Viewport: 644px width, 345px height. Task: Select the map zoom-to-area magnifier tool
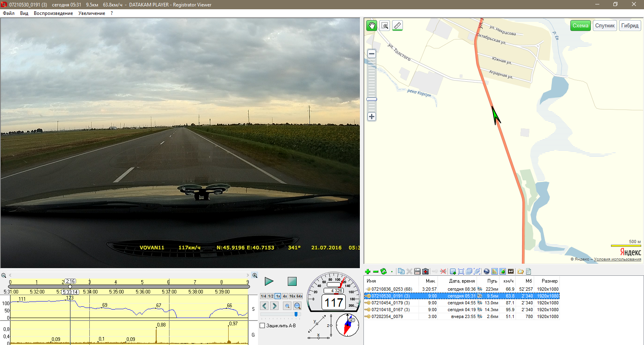(x=385, y=26)
